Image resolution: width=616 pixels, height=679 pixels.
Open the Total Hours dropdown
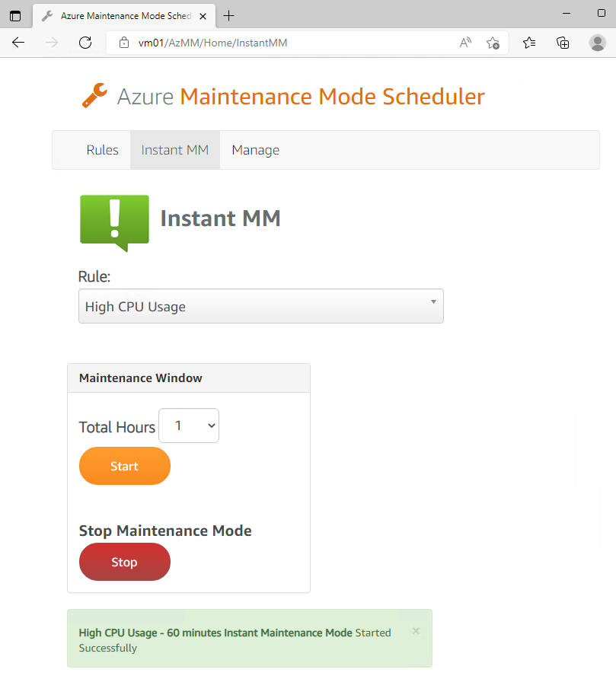click(189, 426)
